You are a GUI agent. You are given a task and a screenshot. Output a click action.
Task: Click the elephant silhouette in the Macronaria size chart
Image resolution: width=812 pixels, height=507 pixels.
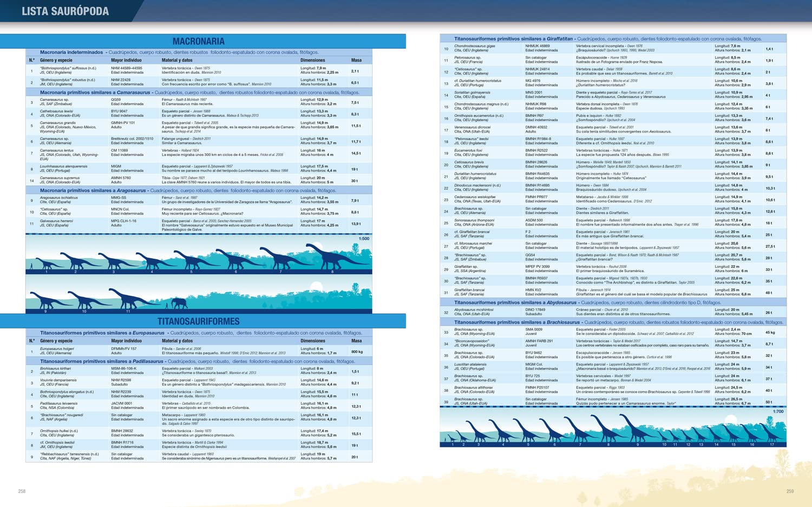click(179, 303)
